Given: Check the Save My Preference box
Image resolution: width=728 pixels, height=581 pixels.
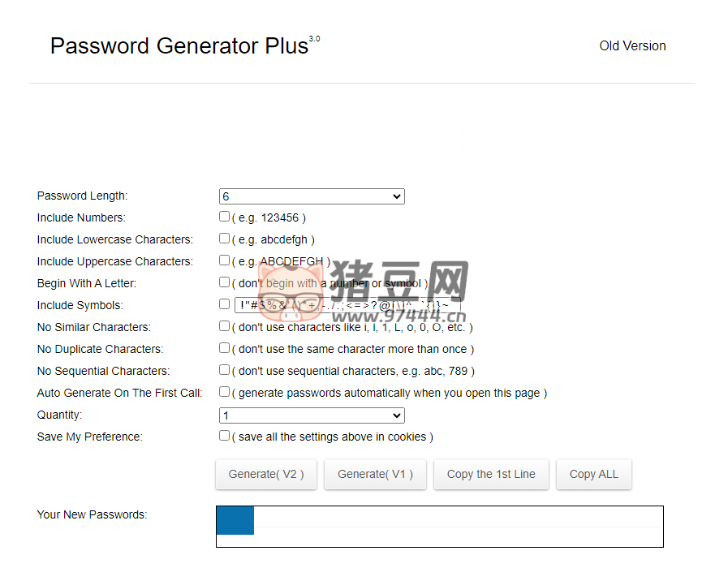Looking at the screenshot, I should point(224,435).
